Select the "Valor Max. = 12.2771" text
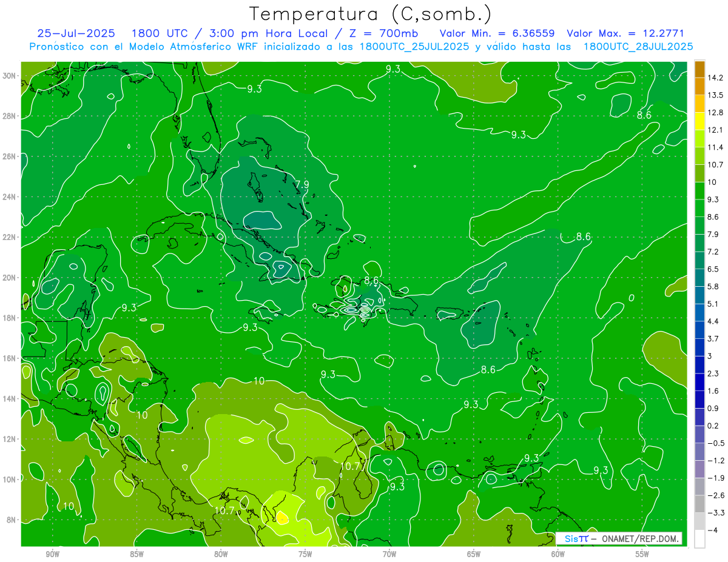This screenshot has width=728, height=562. coord(625,33)
